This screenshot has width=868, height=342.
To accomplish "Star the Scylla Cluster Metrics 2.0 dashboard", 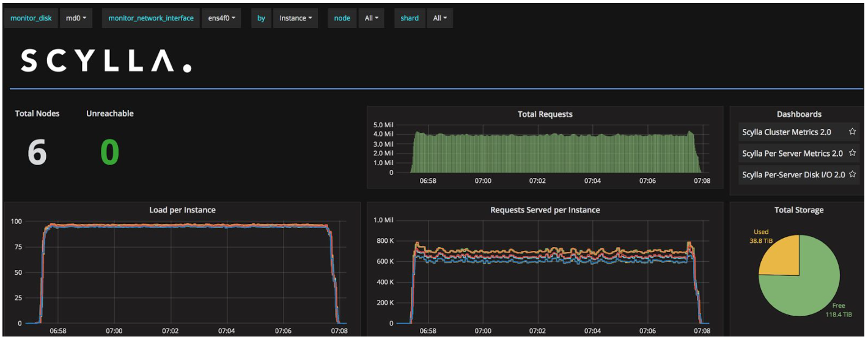I will coord(852,132).
